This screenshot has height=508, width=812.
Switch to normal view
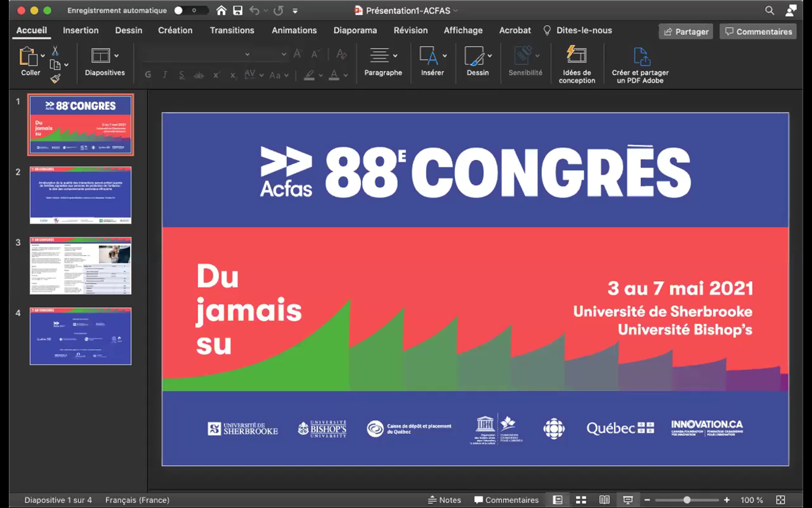(x=558, y=500)
